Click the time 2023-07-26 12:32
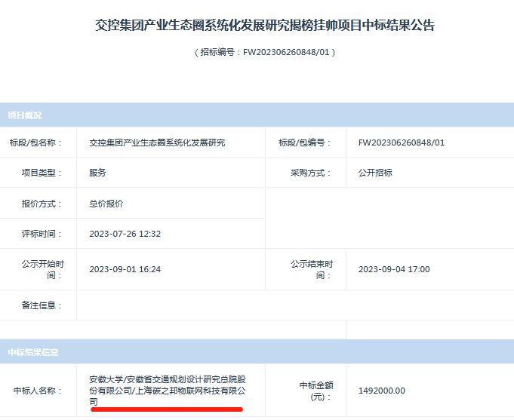 [x=125, y=234]
